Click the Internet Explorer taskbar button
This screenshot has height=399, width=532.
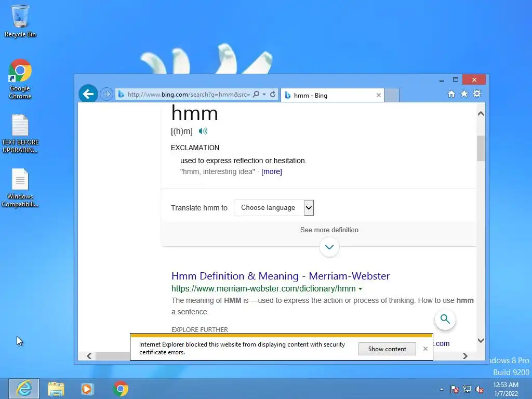click(24, 389)
